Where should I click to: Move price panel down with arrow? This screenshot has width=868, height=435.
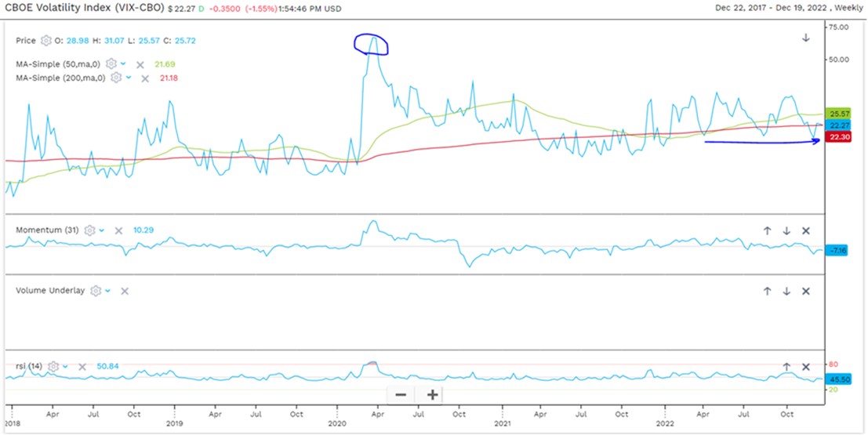pos(805,38)
